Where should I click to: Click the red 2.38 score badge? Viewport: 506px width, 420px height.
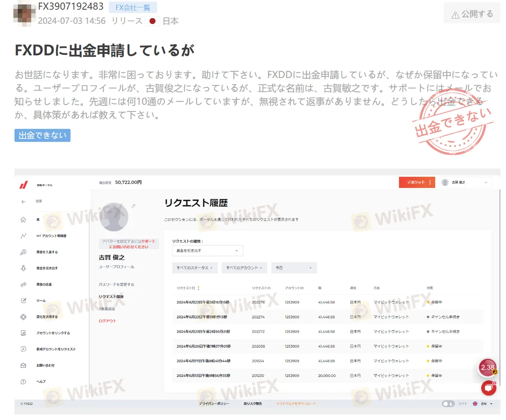(x=487, y=367)
